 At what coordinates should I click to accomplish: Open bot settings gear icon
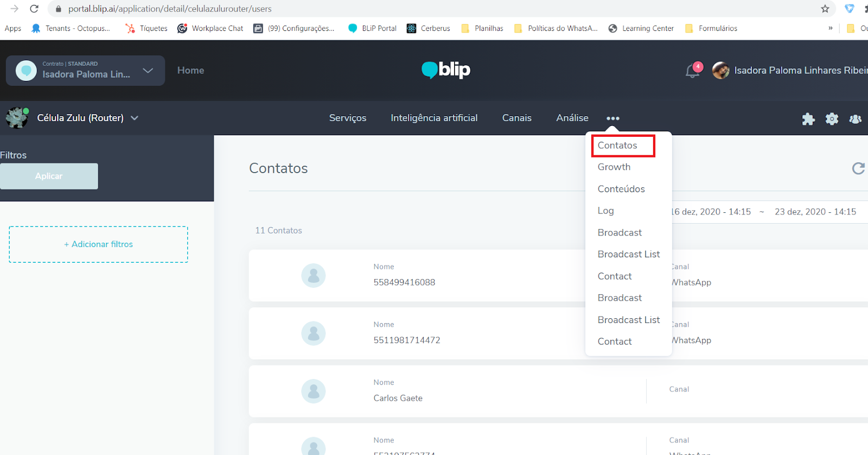pos(832,119)
